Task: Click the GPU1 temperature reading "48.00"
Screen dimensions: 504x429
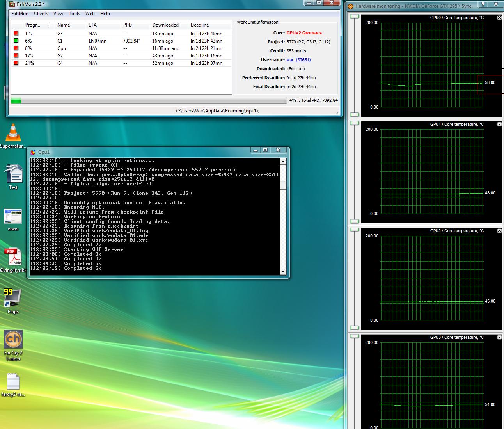Action: point(490,193)
